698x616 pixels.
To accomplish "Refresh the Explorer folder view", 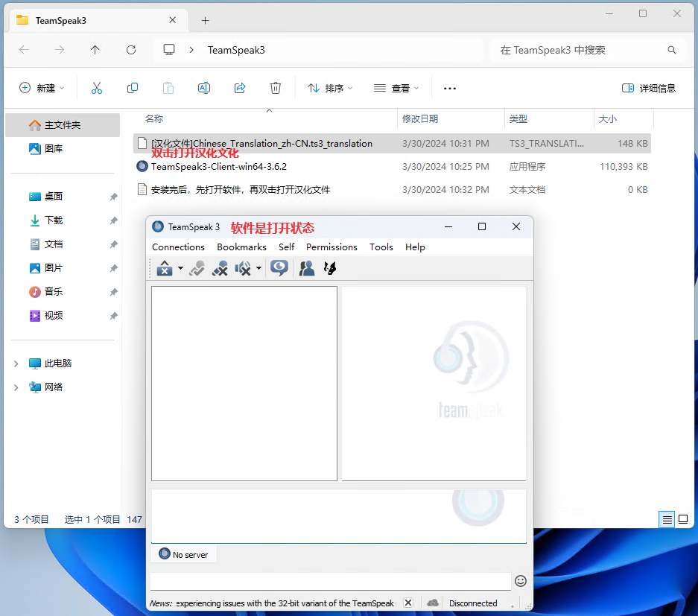I will (131, 50).
